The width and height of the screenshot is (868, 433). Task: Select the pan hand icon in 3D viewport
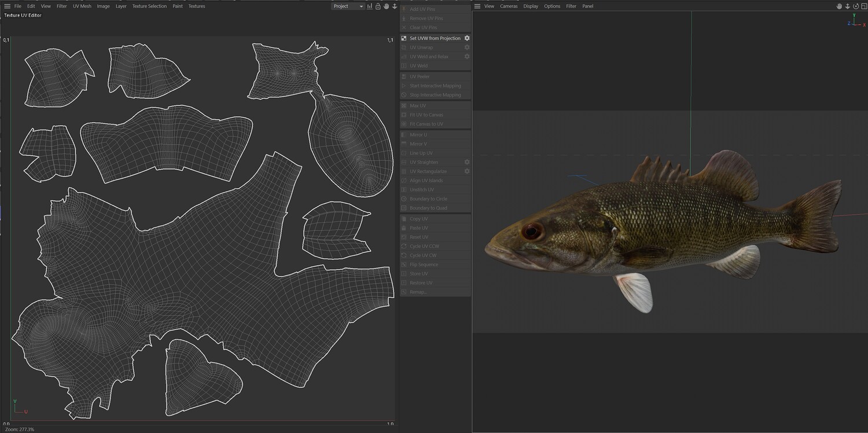[840, 6]
